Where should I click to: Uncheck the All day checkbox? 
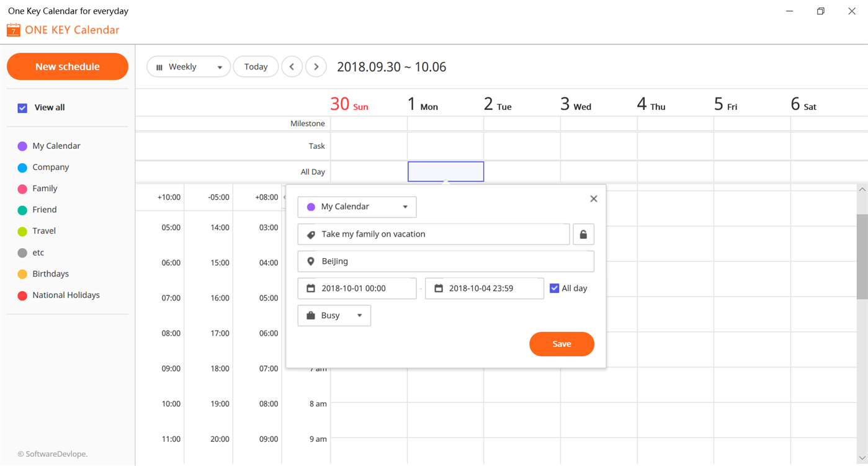[553, 288]
